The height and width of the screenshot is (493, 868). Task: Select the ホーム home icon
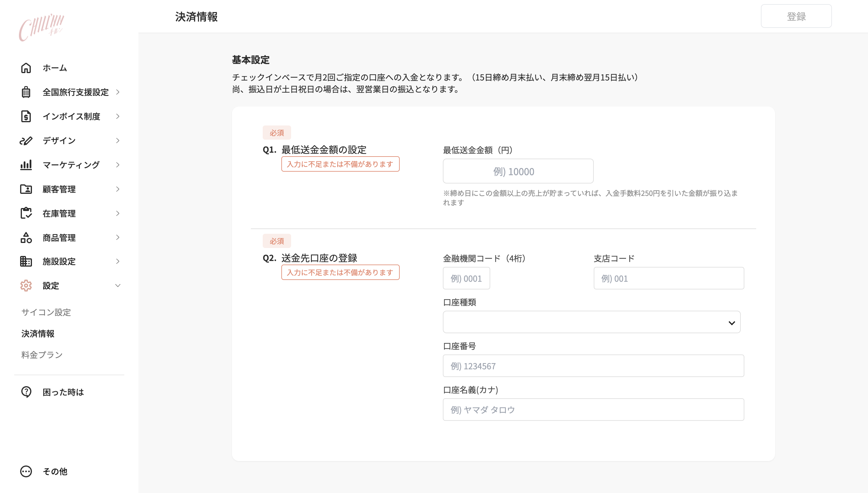click(x=26, y=68)
